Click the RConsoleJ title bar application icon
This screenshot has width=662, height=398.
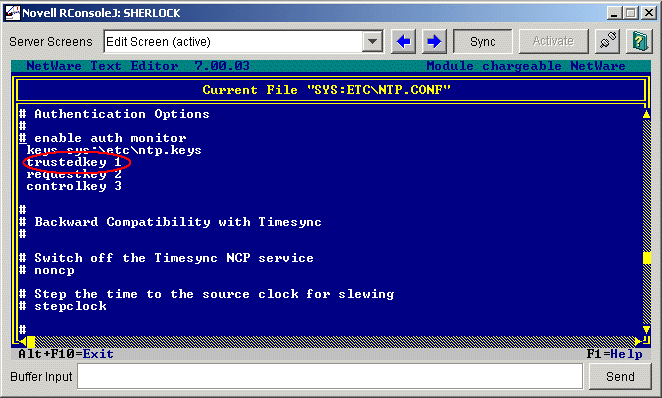tap(12, 13)
